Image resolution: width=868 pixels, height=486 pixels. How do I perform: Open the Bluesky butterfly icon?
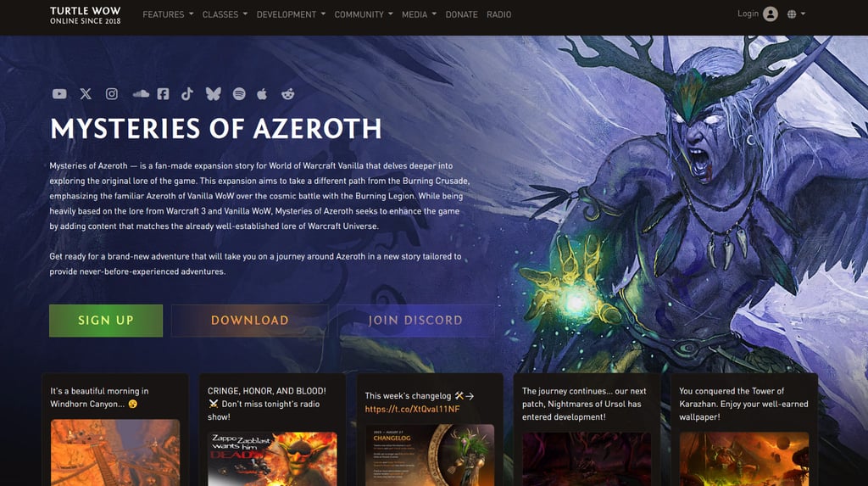click(x=213, y=93)
